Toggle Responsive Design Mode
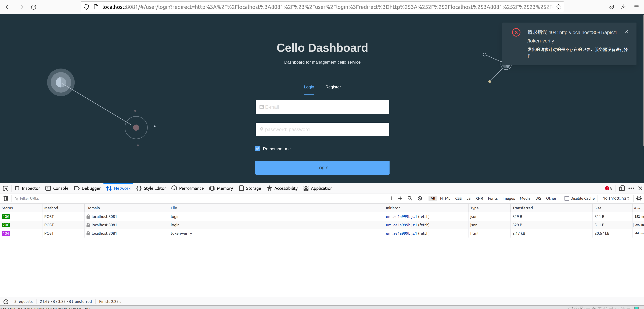644x309 pixels. (622, 188)
